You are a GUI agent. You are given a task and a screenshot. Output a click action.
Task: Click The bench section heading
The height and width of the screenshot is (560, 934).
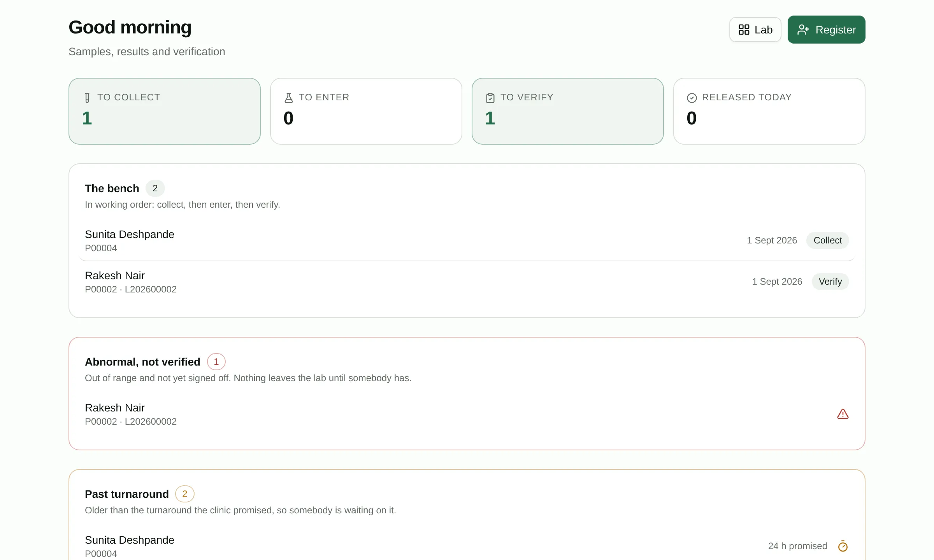click(x=112, y=188)
